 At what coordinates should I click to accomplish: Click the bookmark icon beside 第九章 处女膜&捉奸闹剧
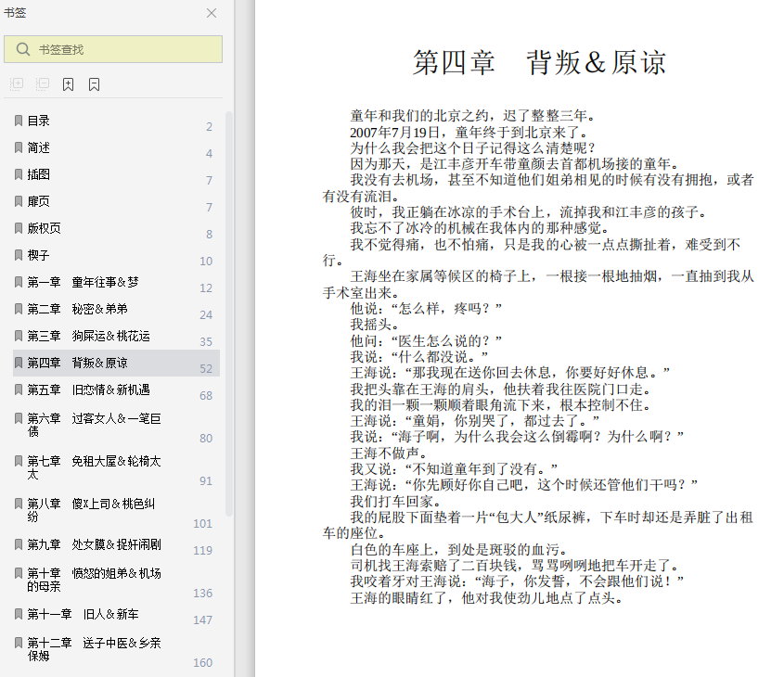pos(19,544)
